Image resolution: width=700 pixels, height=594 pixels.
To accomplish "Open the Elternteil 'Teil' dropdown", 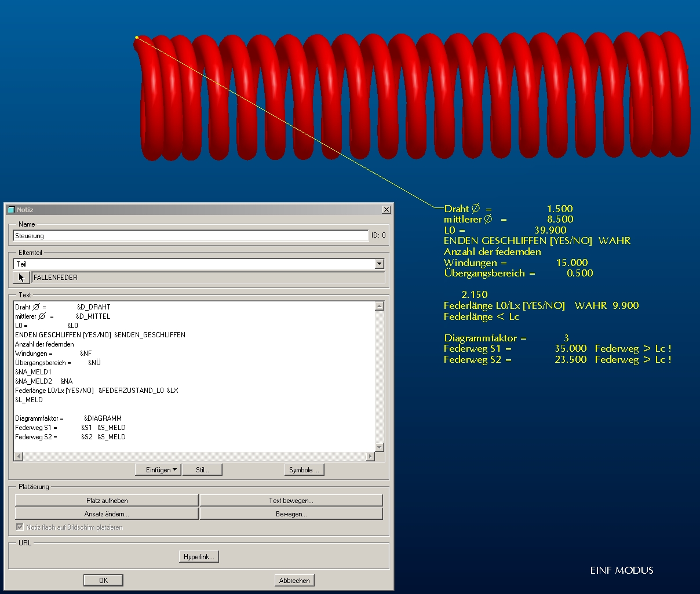I will (x=379, y=264).
